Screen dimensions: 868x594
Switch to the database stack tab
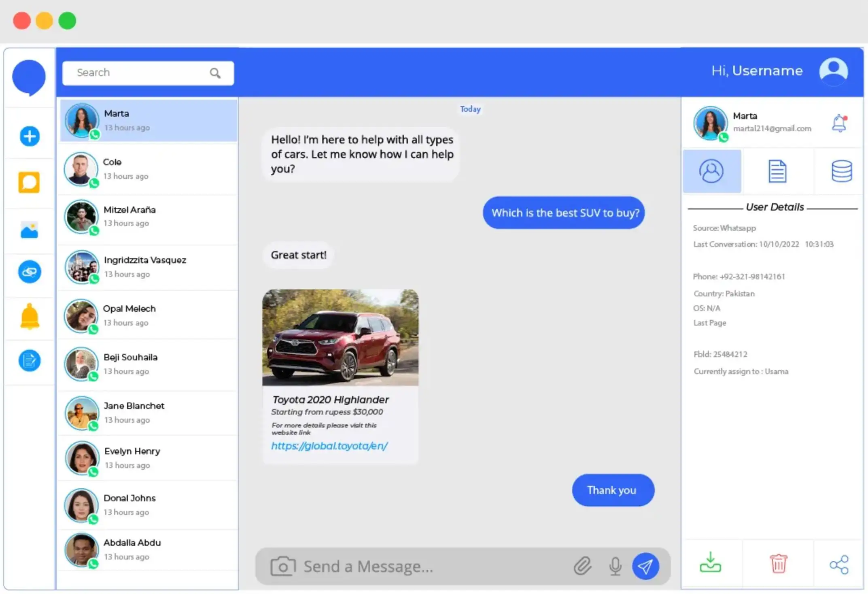click(842, 171)
